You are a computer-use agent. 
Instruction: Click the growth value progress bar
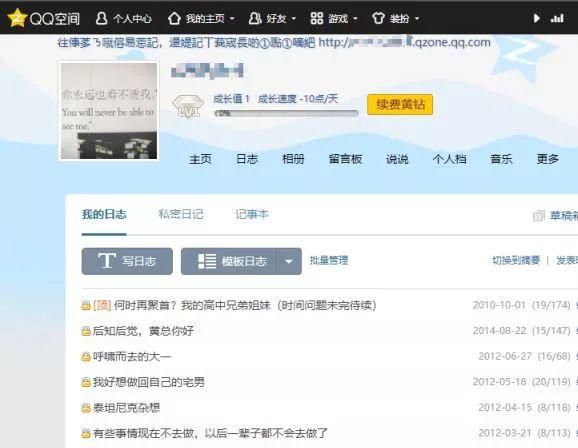286,113
